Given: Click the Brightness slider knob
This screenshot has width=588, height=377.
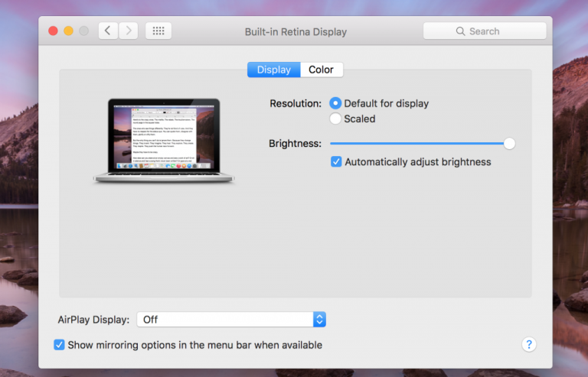Looking at the screenshot, I should coord(509,143).
